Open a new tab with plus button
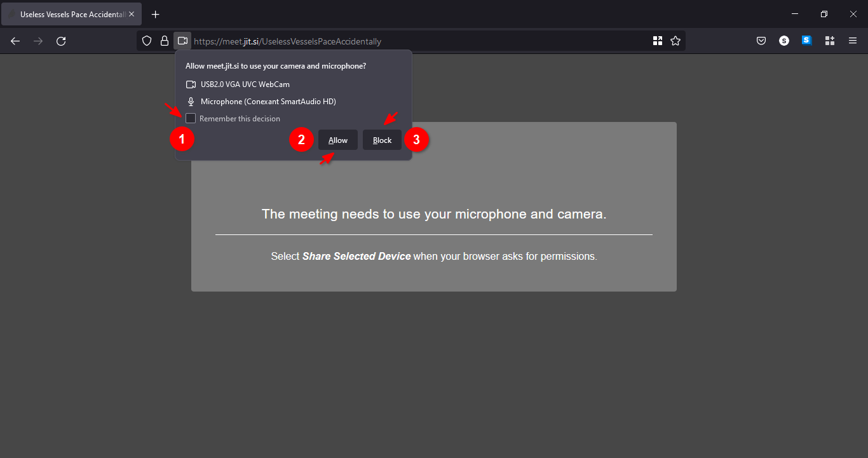Image resolution: width=868 pixels, height=458 pixels. [x=156, y=14]
